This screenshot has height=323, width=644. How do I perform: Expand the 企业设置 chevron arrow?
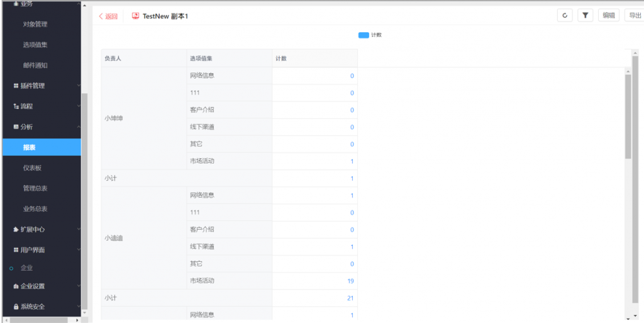pos(79,286)
